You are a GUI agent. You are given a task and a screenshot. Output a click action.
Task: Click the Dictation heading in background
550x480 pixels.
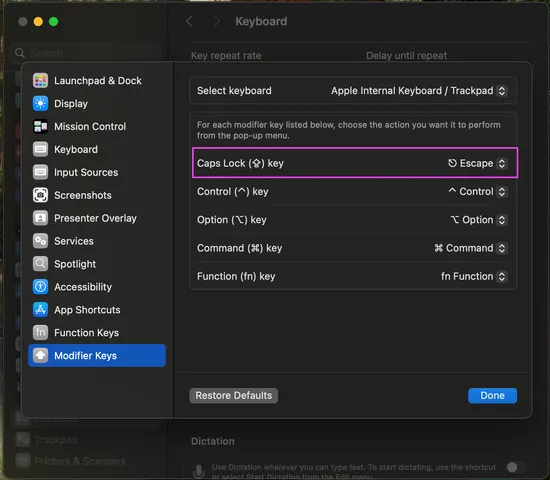point(213,441)
